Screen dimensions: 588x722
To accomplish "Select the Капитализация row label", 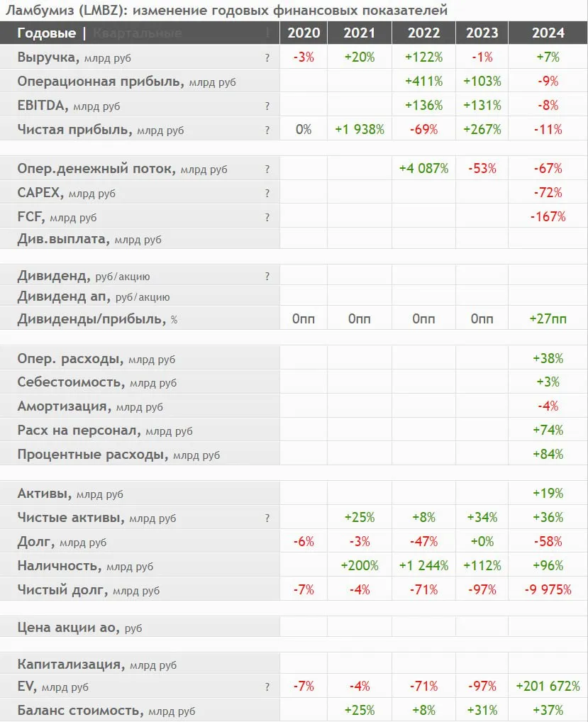I will (x=68, y=665).
